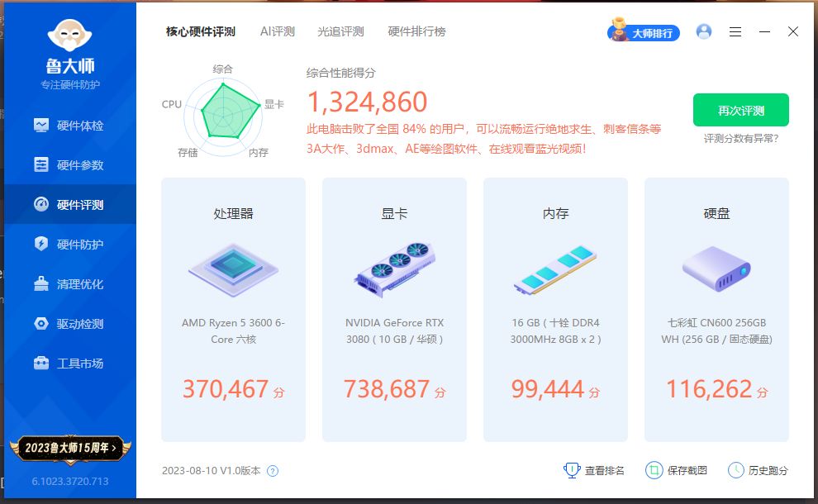This screenshot has height=504, width=818.
Task: Click the 综合性能得分 heading
Action: (x=341, y=73)
